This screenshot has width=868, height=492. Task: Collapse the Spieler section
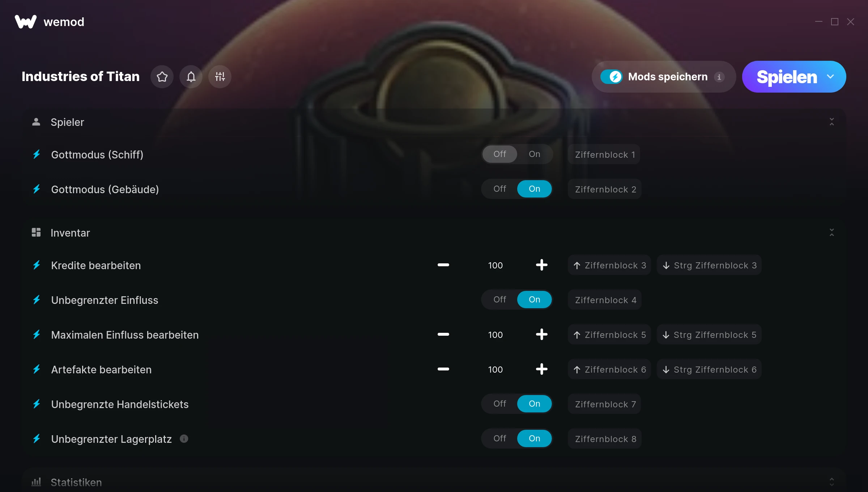831,122
